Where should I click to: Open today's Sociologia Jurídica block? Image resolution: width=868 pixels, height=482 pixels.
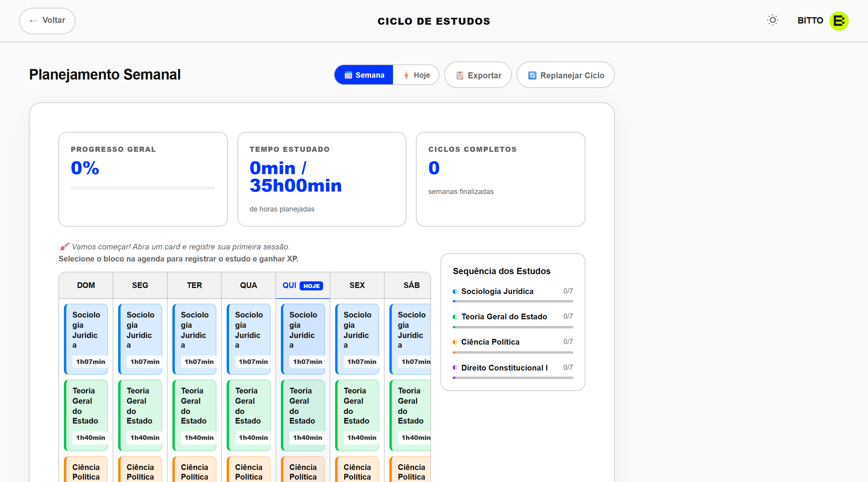click(303, 339)
